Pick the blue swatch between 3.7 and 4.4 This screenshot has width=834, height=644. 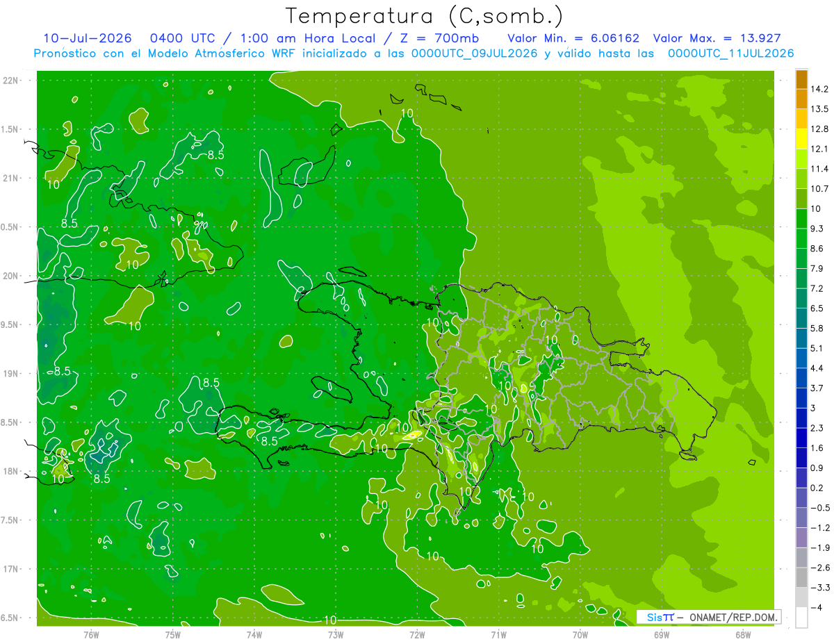click(801, 378)
